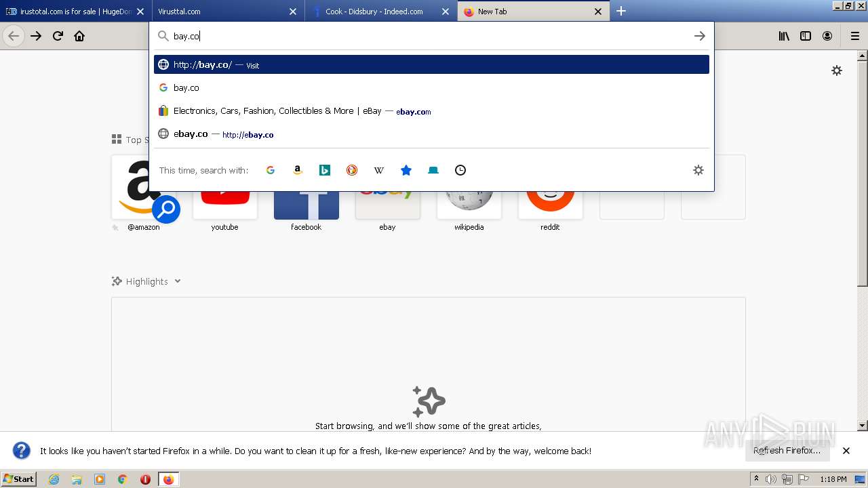This screenshot has width=868, height=488.
Task: Open a new tab with plus button
Action: coord(621,11)
